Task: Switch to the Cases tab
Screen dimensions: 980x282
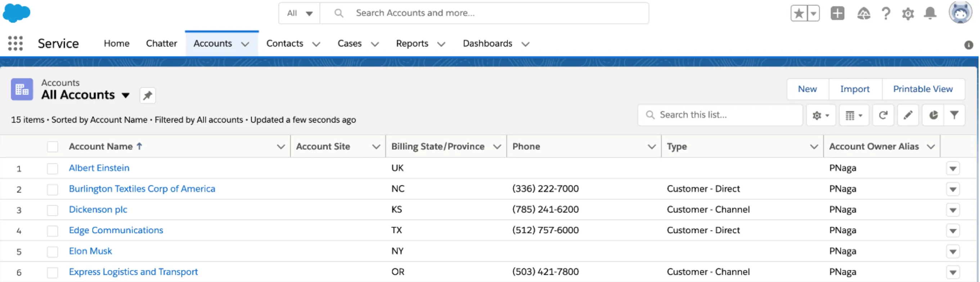Action: pos(349,43)
